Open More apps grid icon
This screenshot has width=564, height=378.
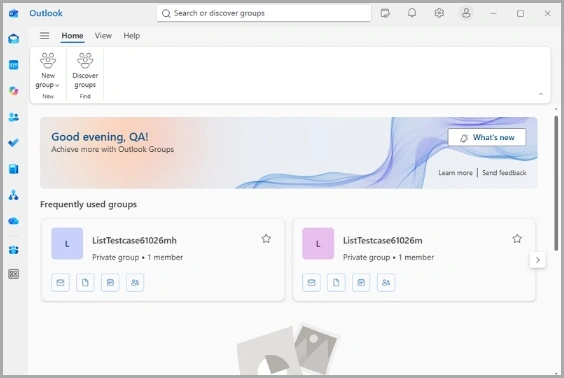click(x=14, y=274)
